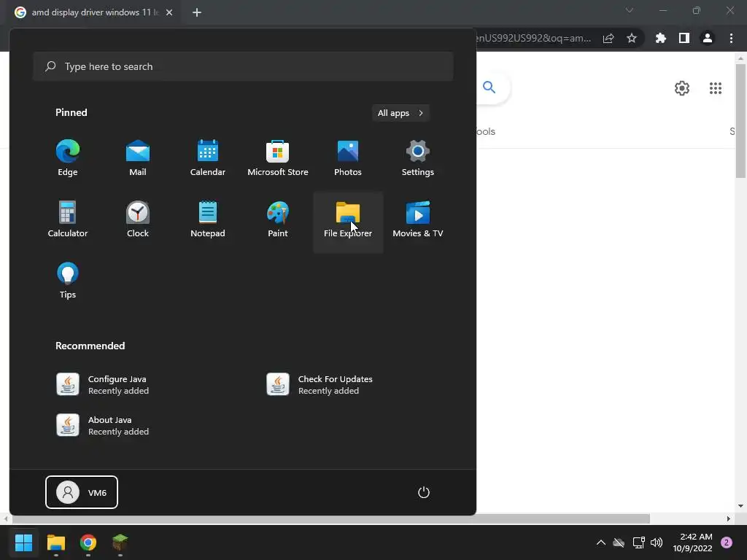Open Google apps grid
Image resolution: width=747 pixels, height=560 pixels.
pos(716,88)
